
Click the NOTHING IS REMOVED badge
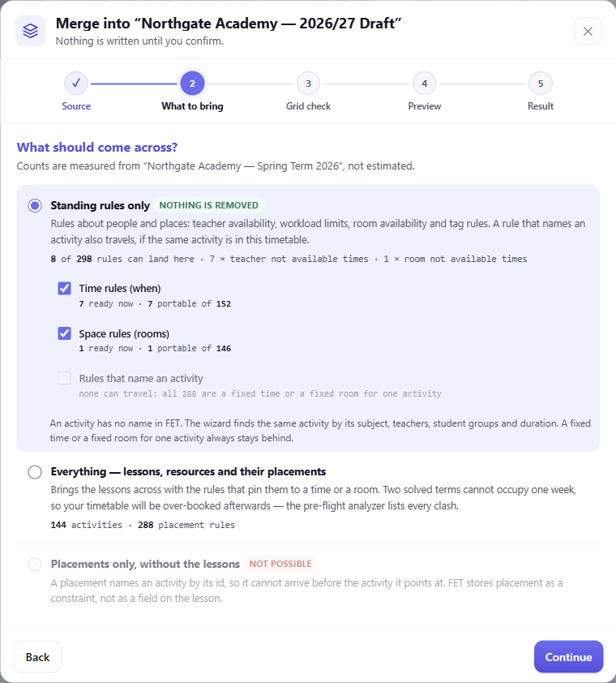pyautogui.click(x=208, y=205)
